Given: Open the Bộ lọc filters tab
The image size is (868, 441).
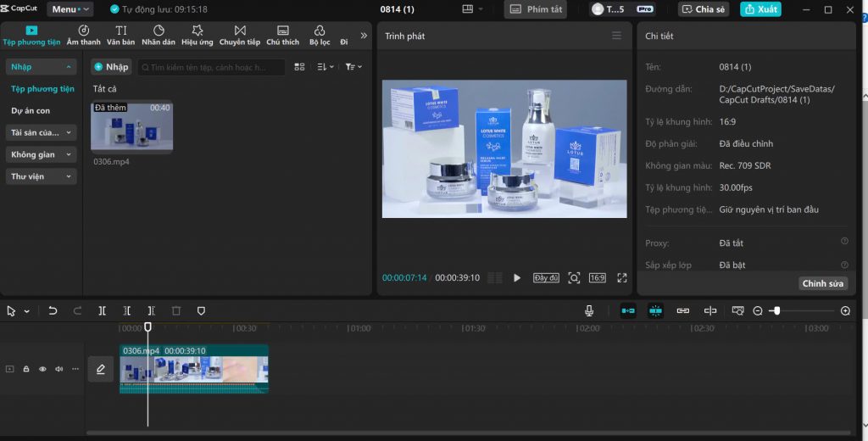Looking at the screenshot, I should (x=320, y=36).
